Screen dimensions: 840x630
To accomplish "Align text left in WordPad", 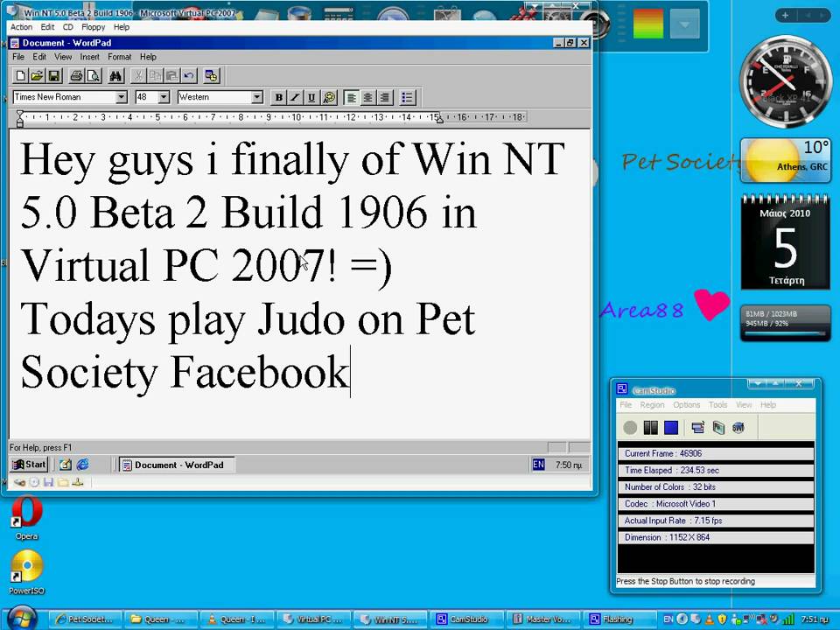I will [352, 97].
